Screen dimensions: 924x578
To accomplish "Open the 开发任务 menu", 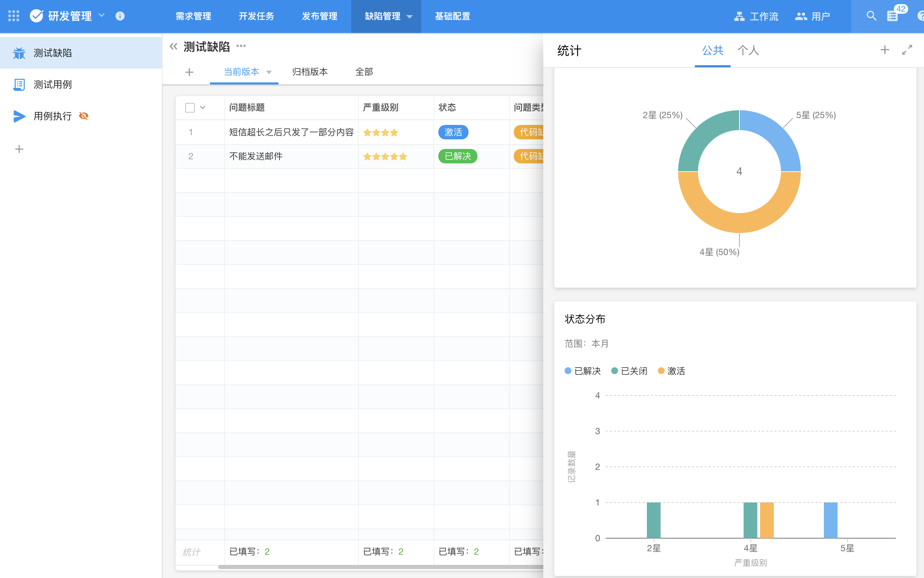I will coord(256,16).
